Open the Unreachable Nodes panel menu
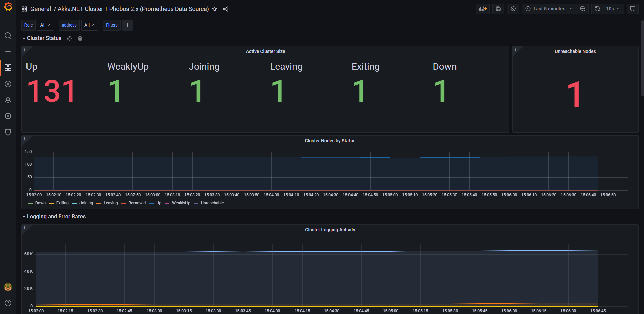This screenshot has height=314, width=644. tap(575, 51)
